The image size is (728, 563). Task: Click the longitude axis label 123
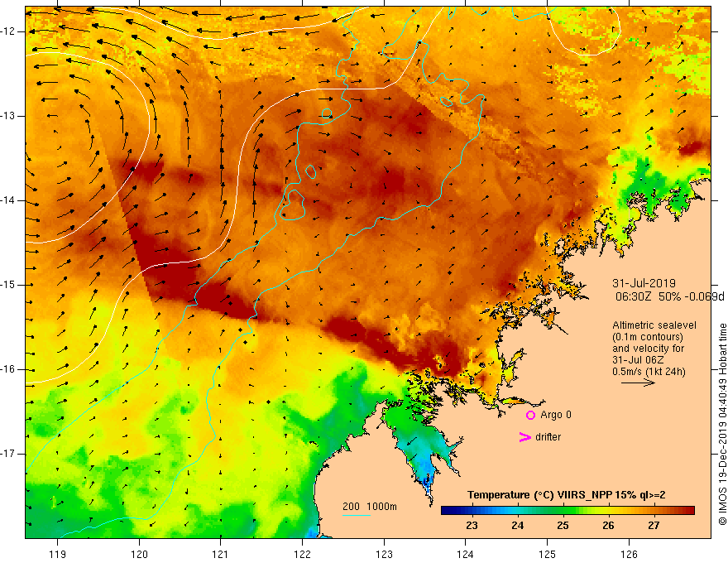pyautogui.click(x=384, y=554)
